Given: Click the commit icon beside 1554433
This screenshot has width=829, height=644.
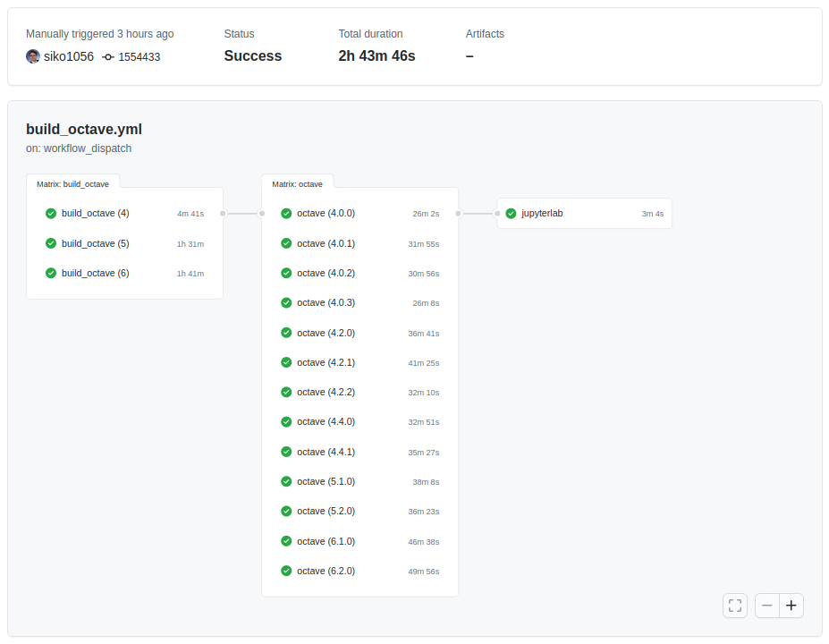Looking at the screenshot, I should (x=108, y=57).
